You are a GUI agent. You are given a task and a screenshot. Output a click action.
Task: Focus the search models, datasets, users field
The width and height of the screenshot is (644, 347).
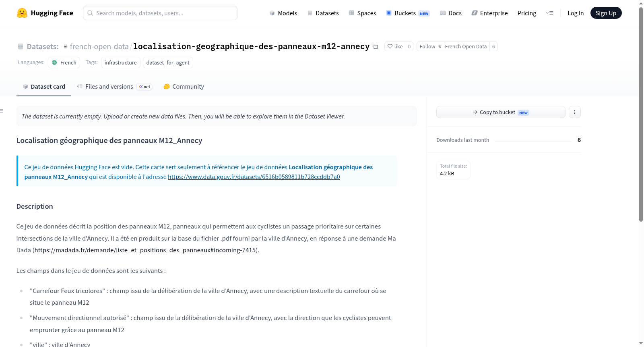click(x=160, y=13)
